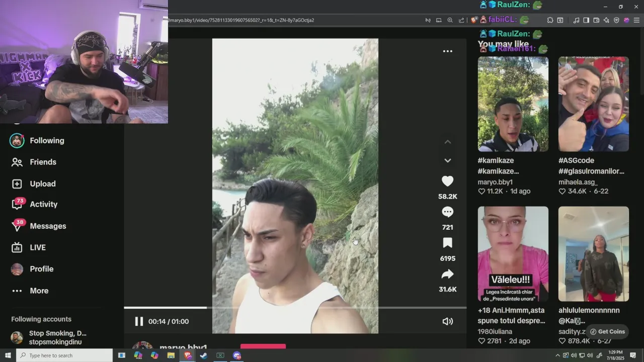
Task: Open the ahlululemonnnnnn video thumbnail
Action: pos(593,254)
